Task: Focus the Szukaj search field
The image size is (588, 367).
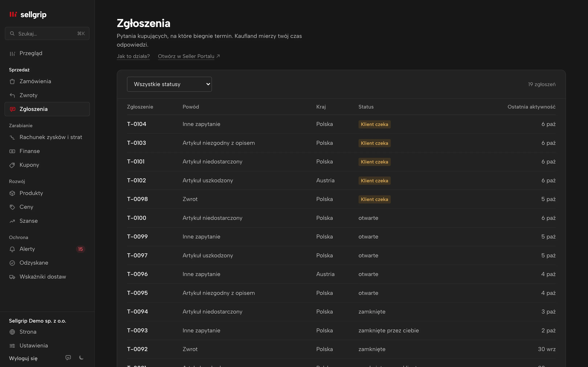Action: click(x=47, y=34)
